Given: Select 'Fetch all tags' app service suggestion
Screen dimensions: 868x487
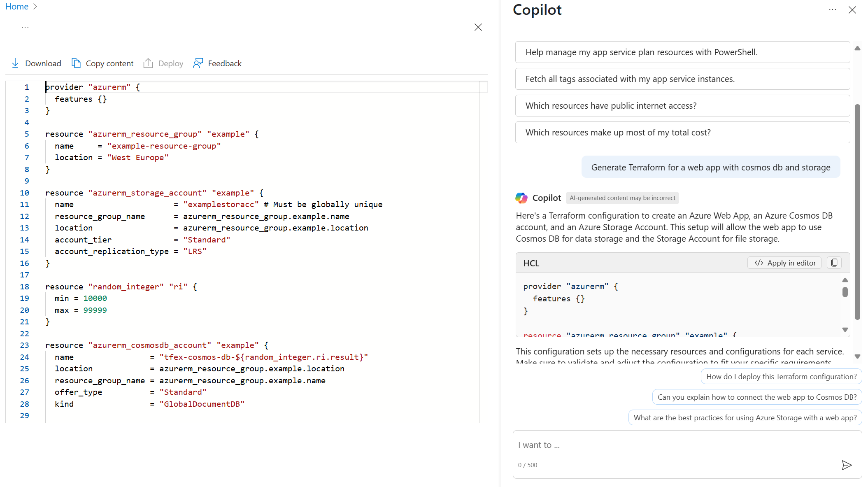Looking at the screenshot, I should pyautogui.click(x=682, y=79).
